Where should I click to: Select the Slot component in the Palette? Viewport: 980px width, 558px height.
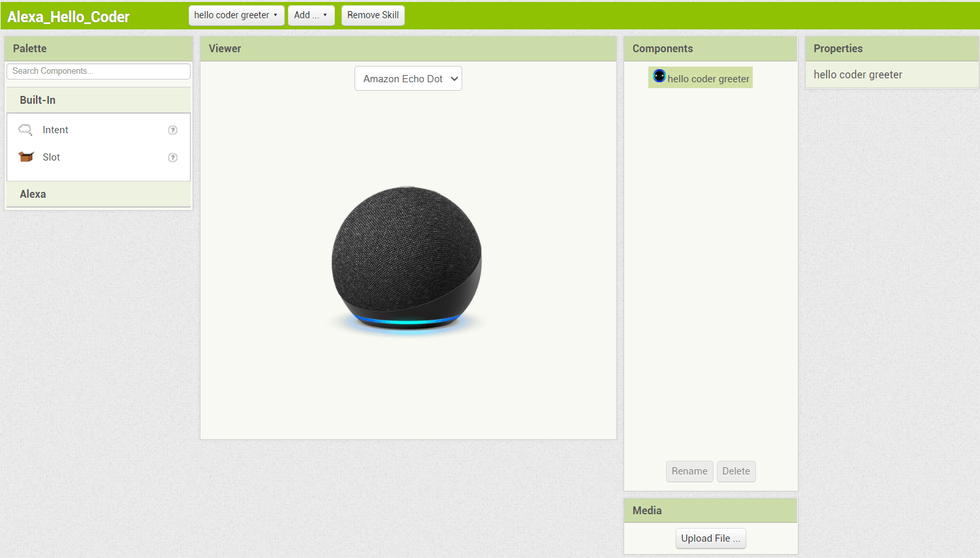[x=51, y=157]
